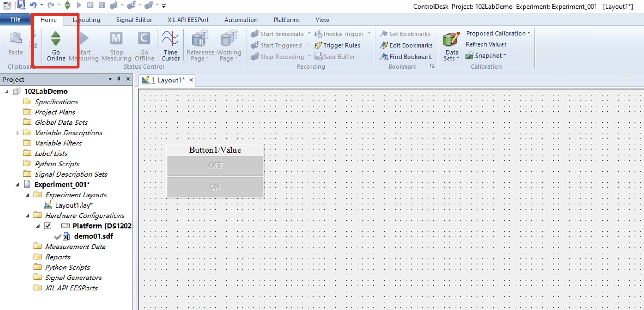
Task: Close the Layout1 tab
Action: point(191,80)
